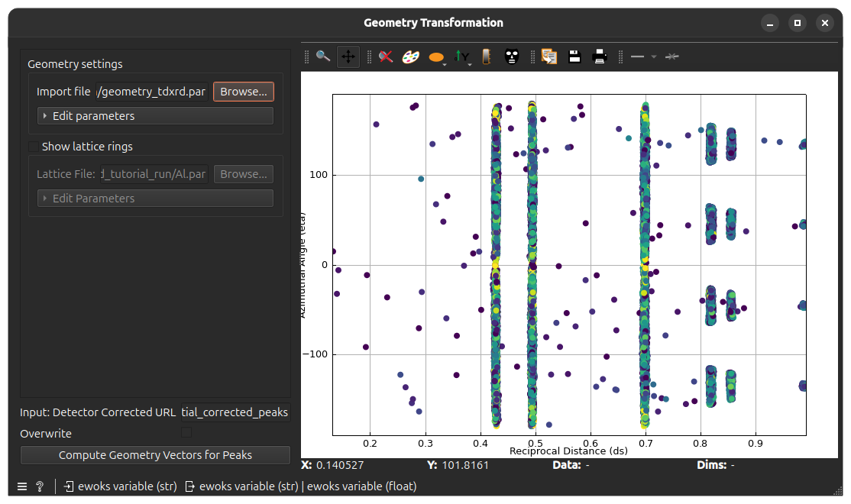Screen dimensions: 851x504
Task: Minimize the Geometry Transformation window
Action: [x=769, y=23]
